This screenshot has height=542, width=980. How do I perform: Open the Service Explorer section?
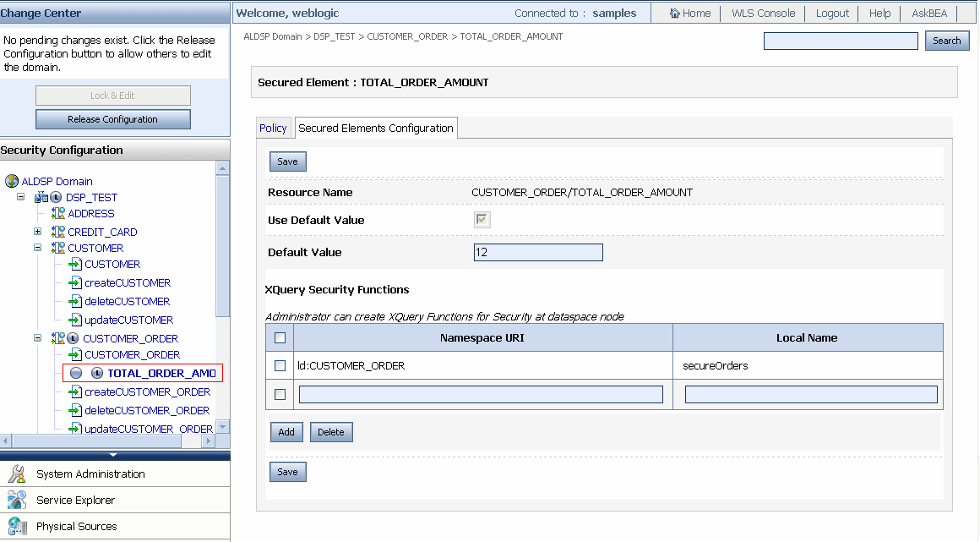[x=75, y=500]
